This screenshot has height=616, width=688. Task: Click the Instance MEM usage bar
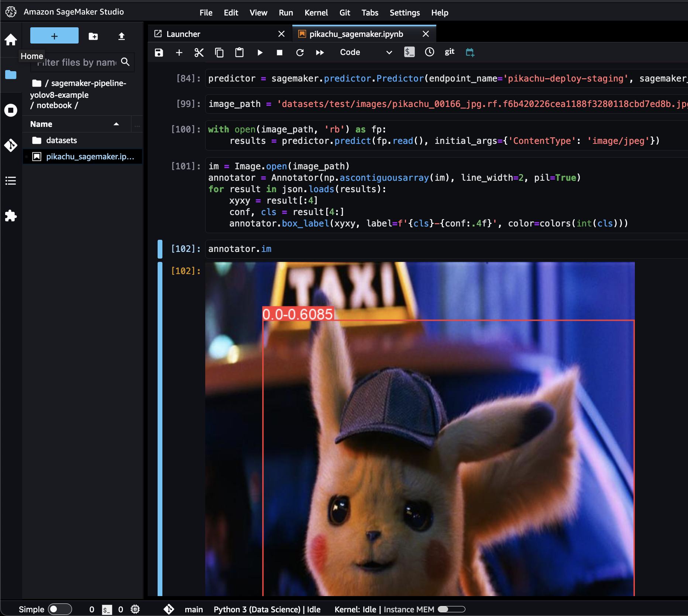point(451,609)
